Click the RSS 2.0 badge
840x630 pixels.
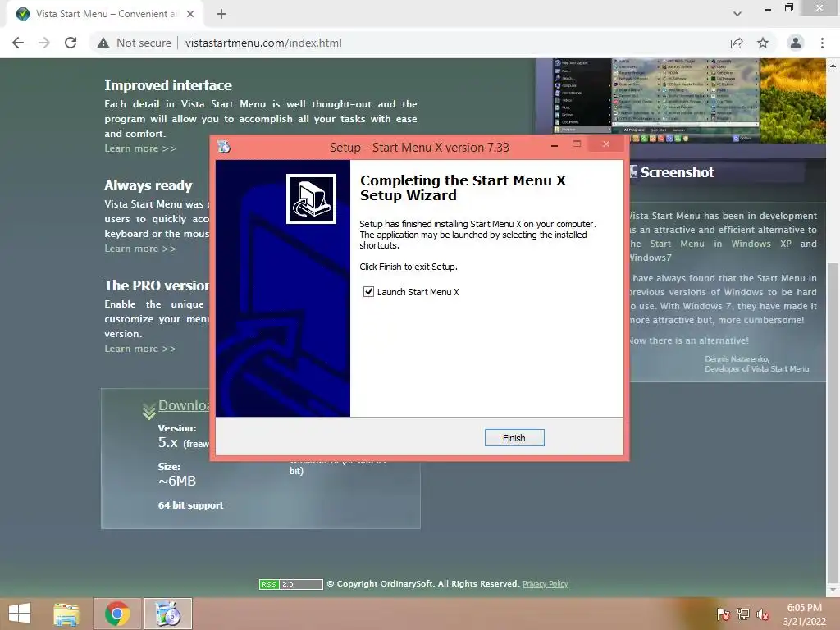pos(291,584)
